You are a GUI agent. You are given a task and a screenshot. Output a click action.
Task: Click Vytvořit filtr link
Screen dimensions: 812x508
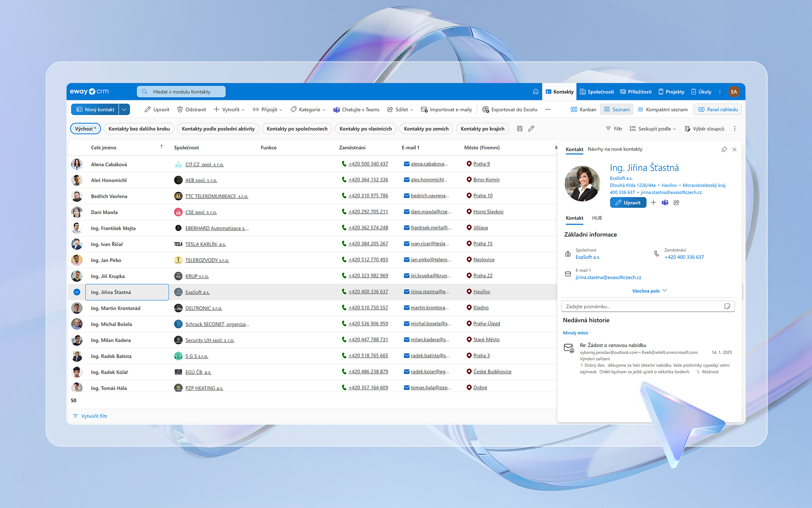pyautogui.click(x=90, y=416)
